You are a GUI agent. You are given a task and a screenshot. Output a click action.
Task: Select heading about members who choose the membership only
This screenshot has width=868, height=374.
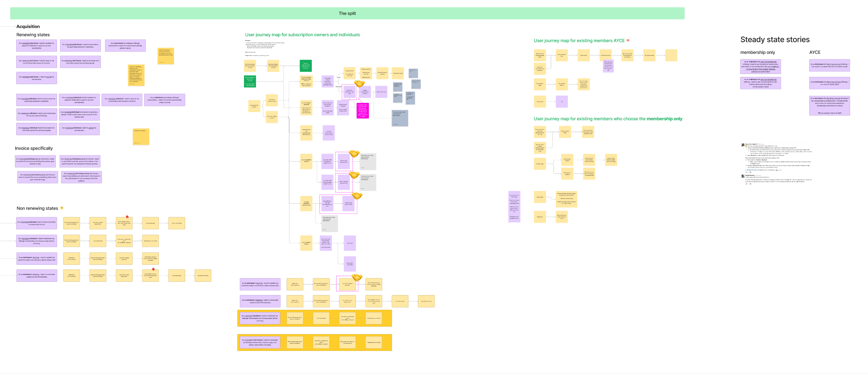(608, 119)
